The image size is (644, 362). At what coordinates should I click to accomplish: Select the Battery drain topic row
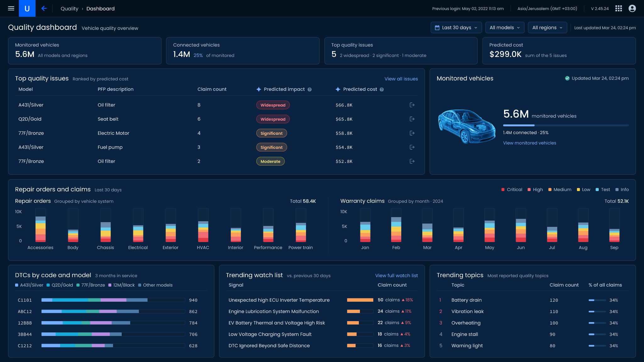[532, 300]
